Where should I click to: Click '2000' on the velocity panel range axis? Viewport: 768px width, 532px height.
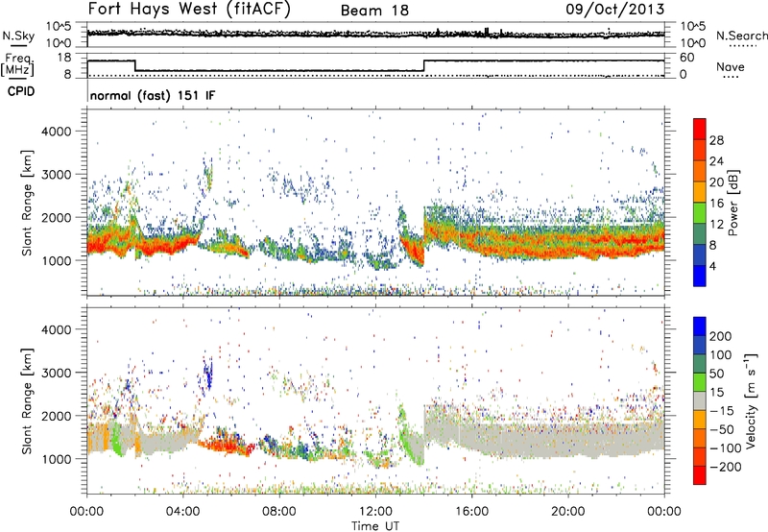57,416
